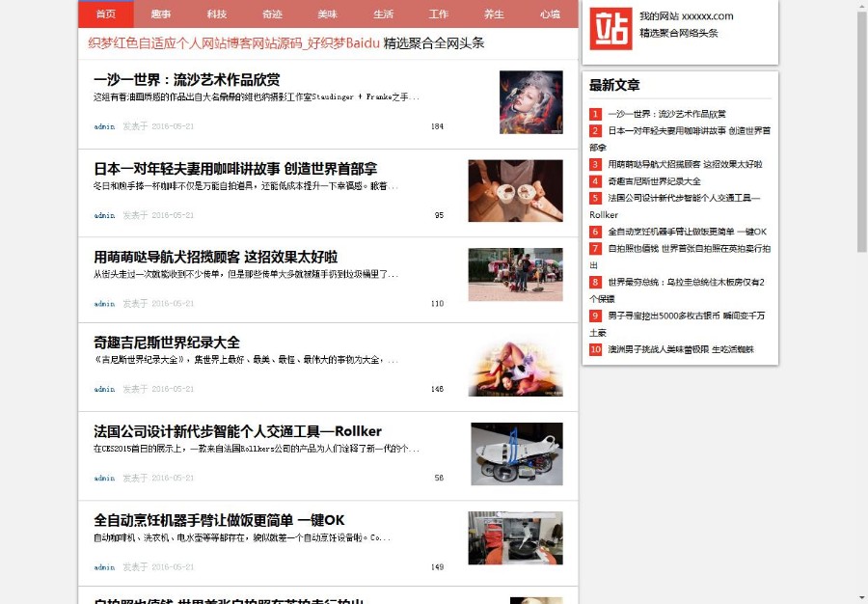Click the page vertical scrollbar thumb
868x604 pixels.
pyautogui.click(x=862, y=131)
